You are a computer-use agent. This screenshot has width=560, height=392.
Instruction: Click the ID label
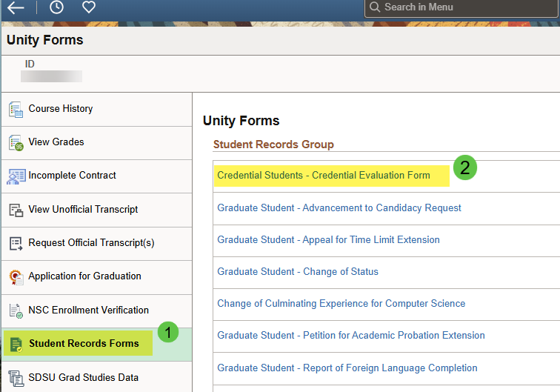30,64
